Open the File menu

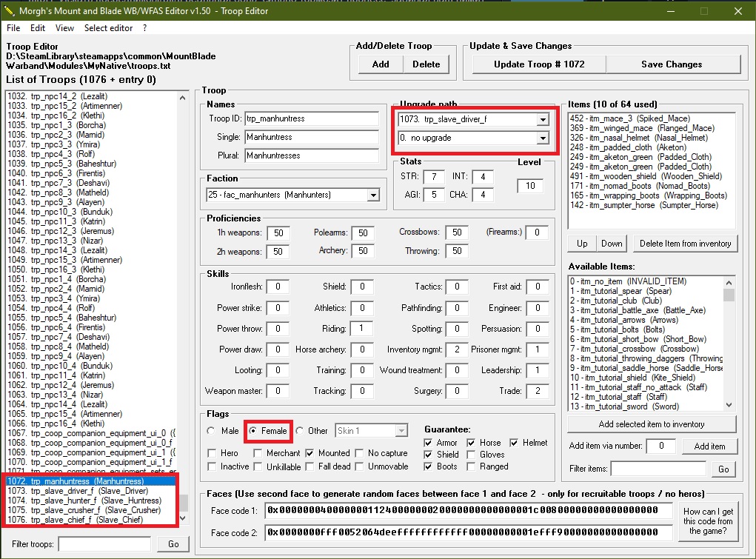[x=13, y=28]
